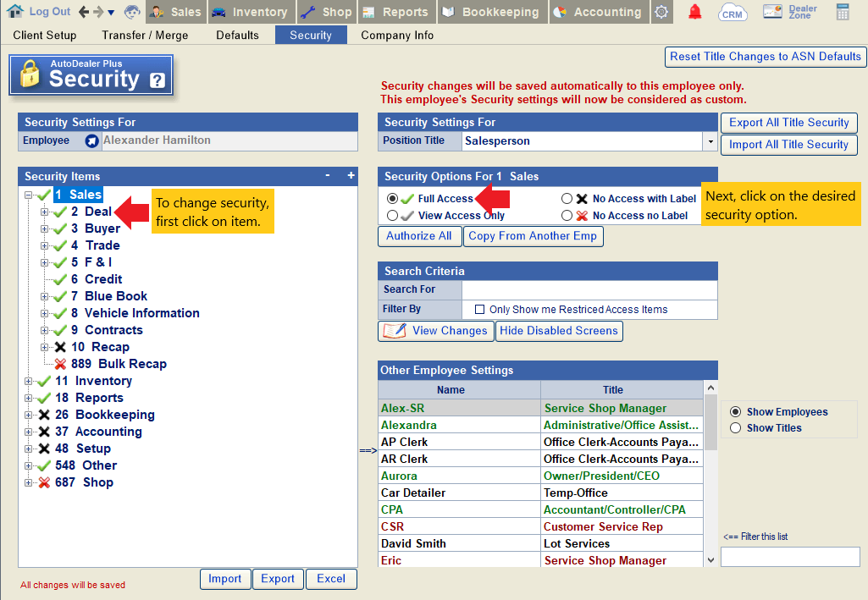This screenshot has width=868, height=600.
Task: Open the Bookkeeping main menu
Action: pyautogui.click(x=493, y=12)
